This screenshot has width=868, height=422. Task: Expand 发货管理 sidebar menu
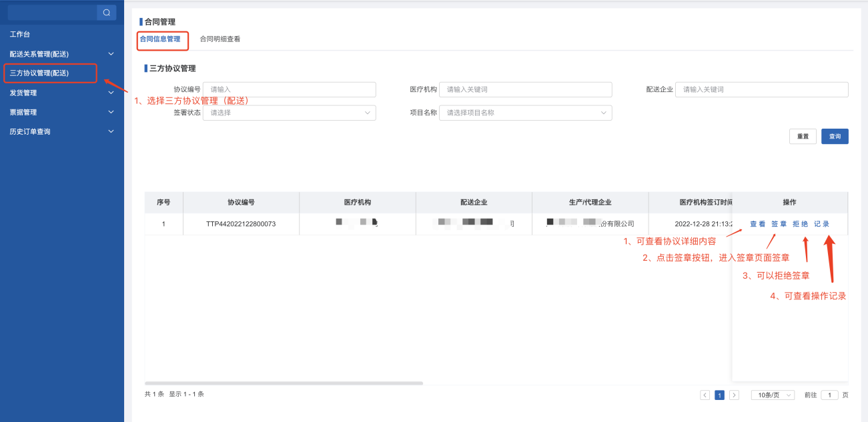111,93
